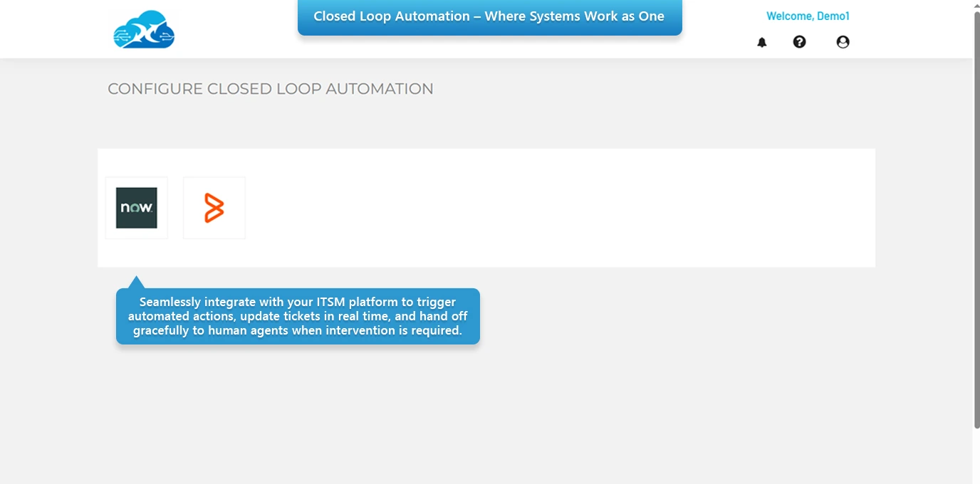This screenshot has height=484, width=980.
Task: Click the scrollbar up arrow
Action: click(x=976, y=5)
